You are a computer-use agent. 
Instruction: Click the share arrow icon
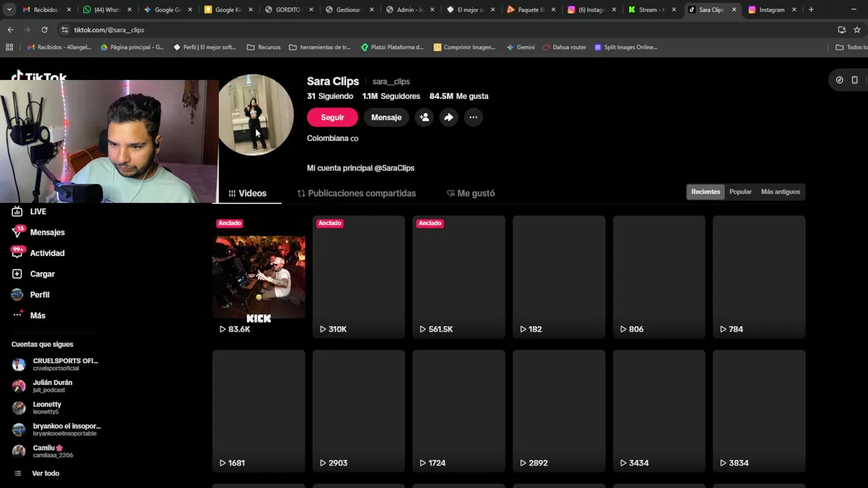(x=449, y=117)
